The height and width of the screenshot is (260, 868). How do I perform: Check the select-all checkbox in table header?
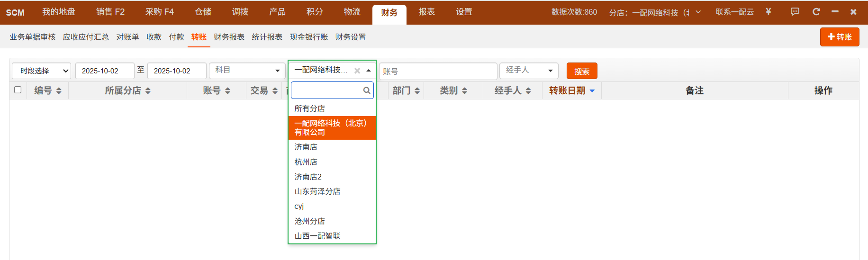[18, 90]
